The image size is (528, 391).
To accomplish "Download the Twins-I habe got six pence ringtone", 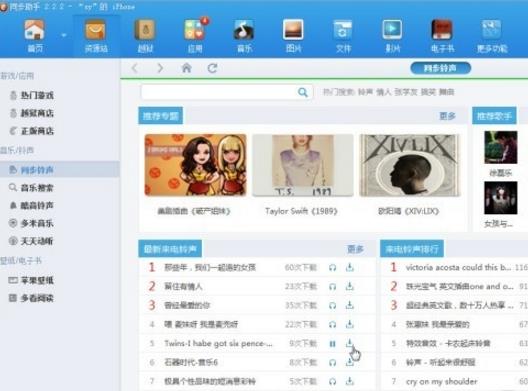I will click(x=350, y=343).
